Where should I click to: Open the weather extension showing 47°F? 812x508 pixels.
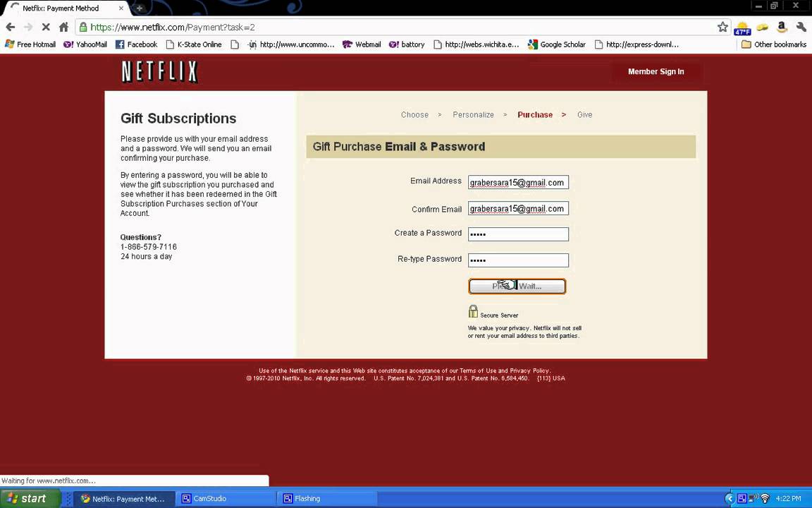[x=742, y=28]
